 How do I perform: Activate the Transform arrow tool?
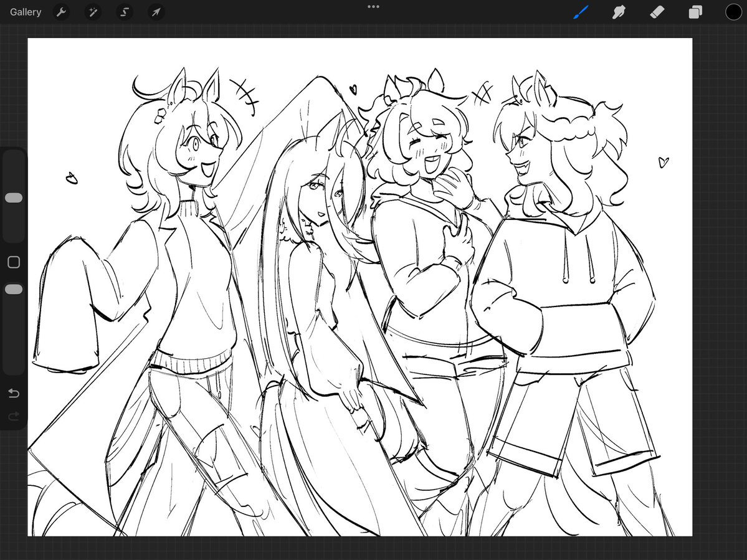(x=156, y=12)
